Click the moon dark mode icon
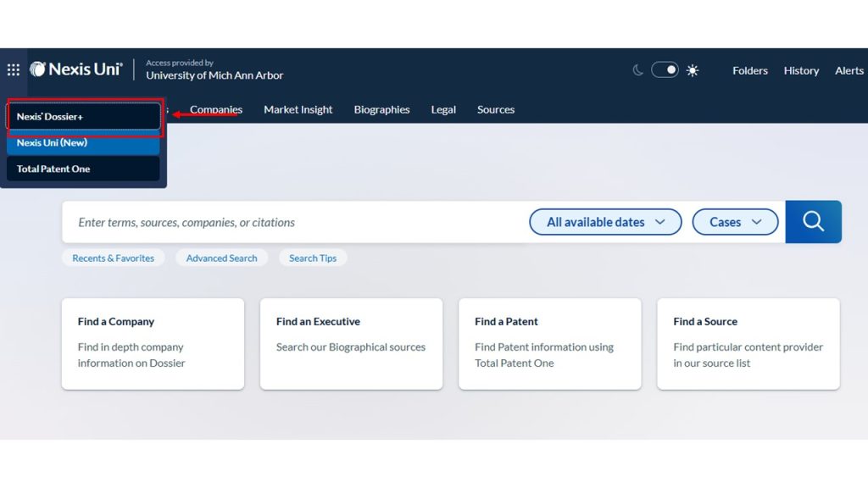The width and height of the screenshot is (868, 488). 637,70
